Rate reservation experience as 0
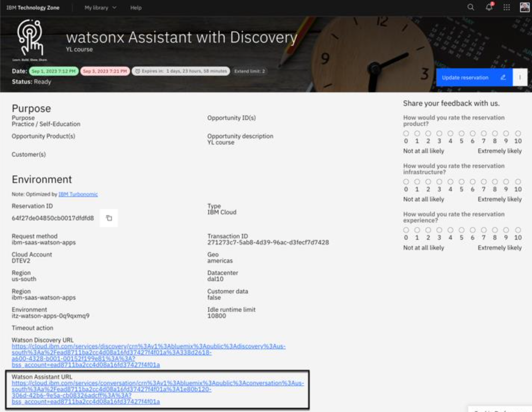Image resolution: width=532 pixels, height=412 pixels. (406, 230)
